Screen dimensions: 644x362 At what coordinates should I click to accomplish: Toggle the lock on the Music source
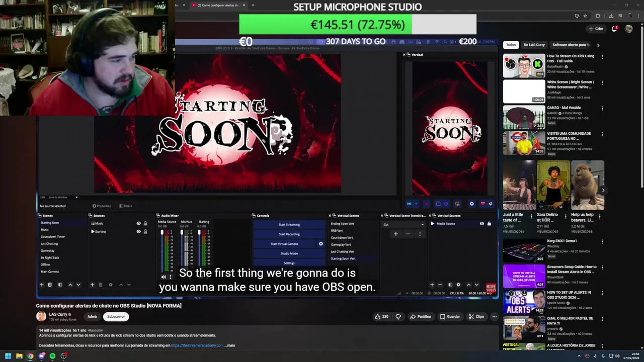[145, 223]
